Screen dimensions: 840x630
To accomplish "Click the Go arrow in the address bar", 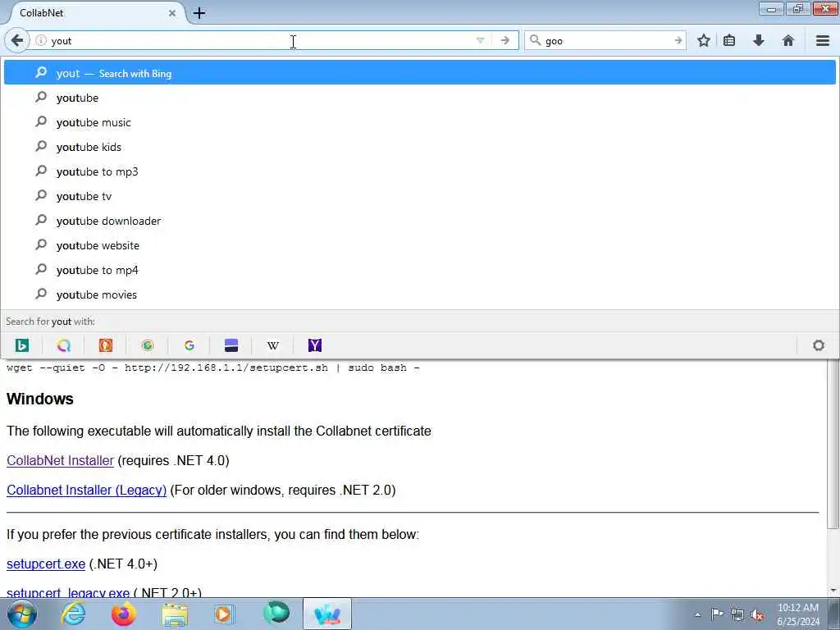I will (x=504, y=41).
